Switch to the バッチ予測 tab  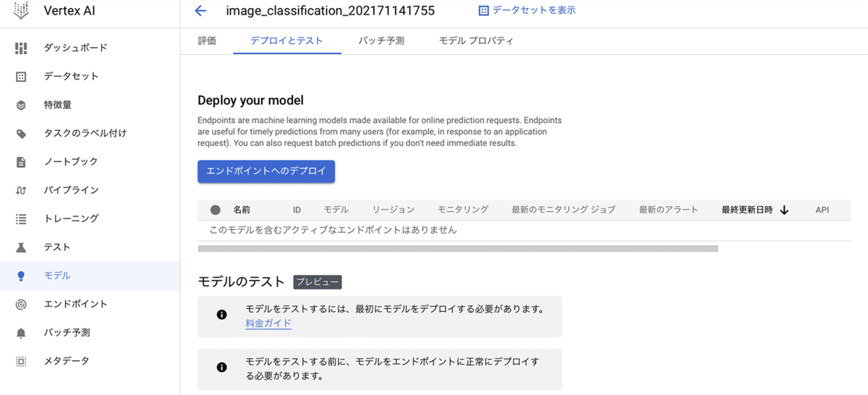coord(381,41)
